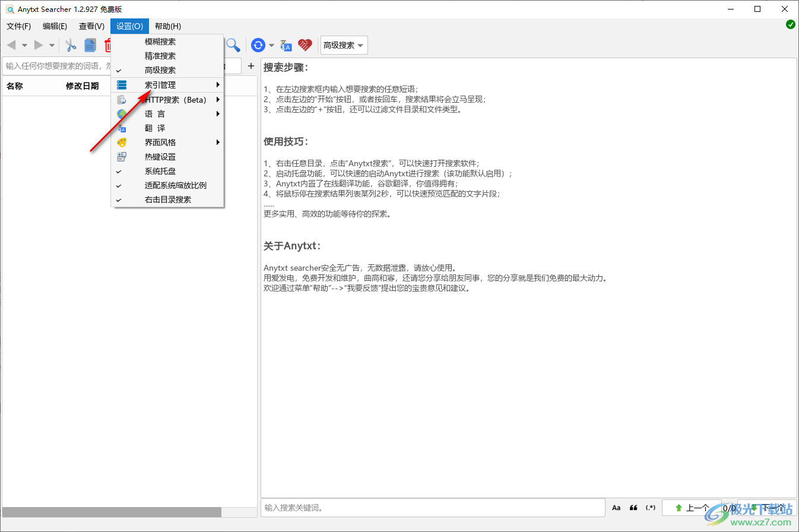799x532 pixels.
Task: Toggle the 右击目录搜索 option
Action: coord(167,199)
